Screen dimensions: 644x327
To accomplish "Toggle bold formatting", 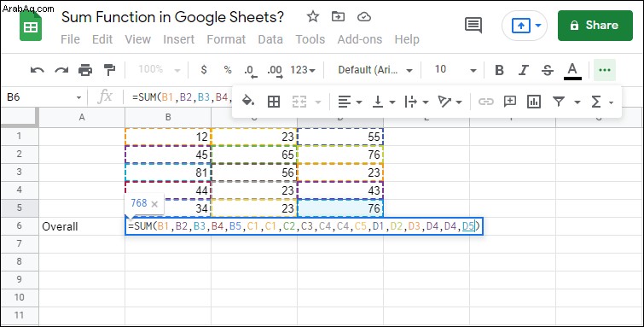I will pyautogui.click(x=500, y=70).
